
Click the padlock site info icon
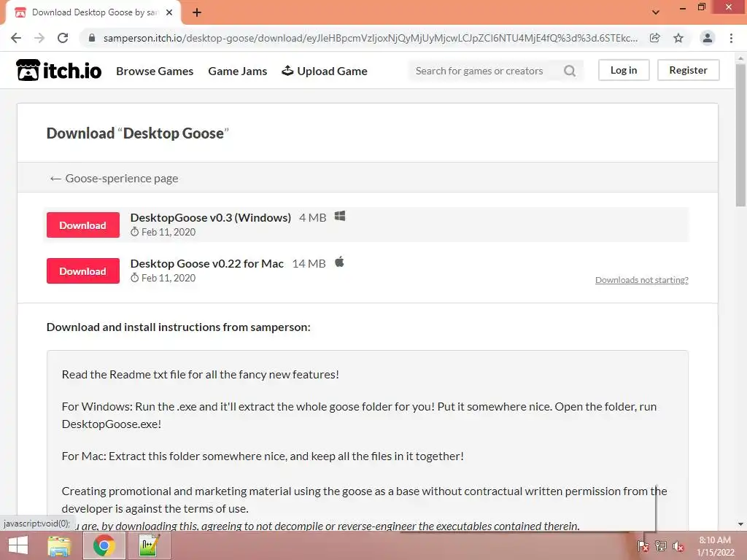92,38
